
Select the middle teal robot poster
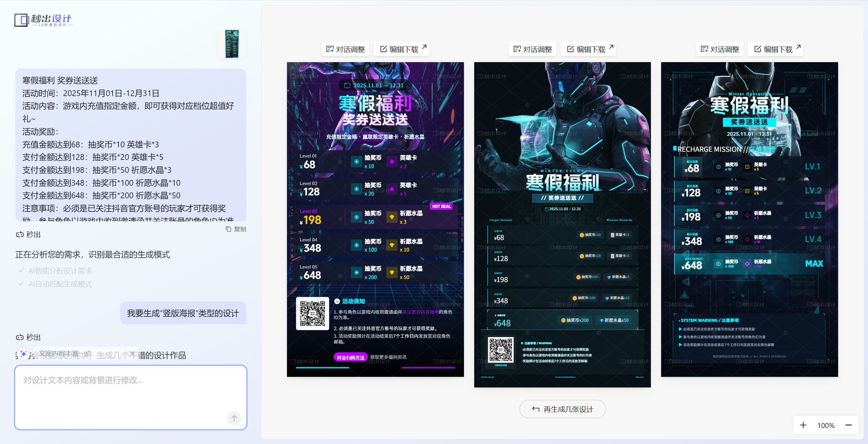[562, 224]
